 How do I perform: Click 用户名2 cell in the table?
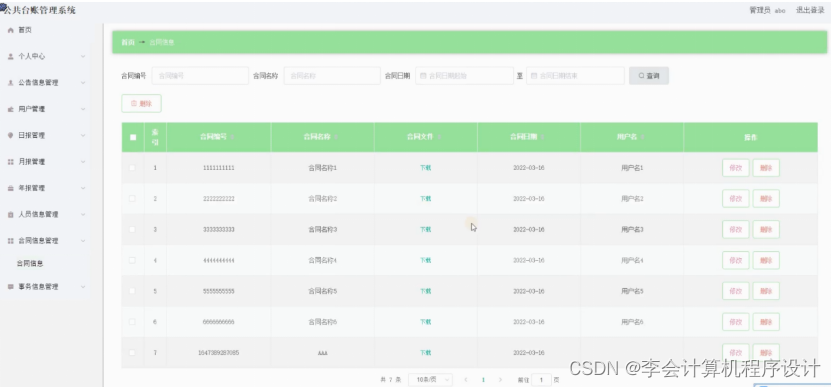coord(632,198)
